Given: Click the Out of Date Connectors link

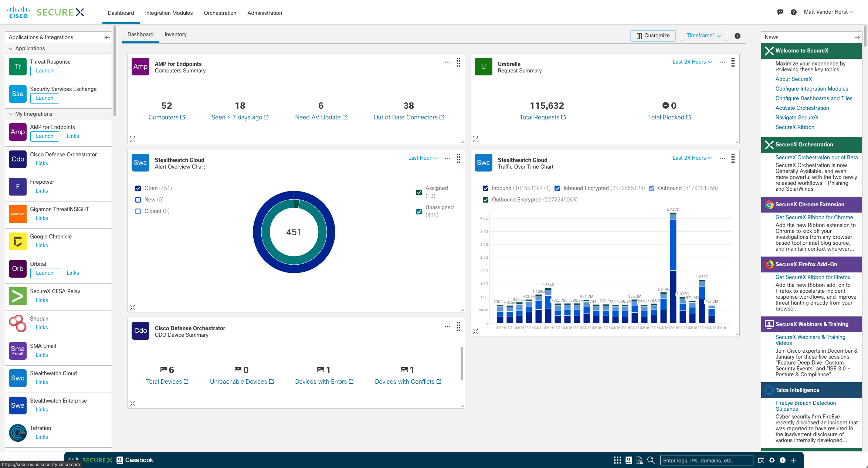Looking at the screenshot, I should [409, 117].
